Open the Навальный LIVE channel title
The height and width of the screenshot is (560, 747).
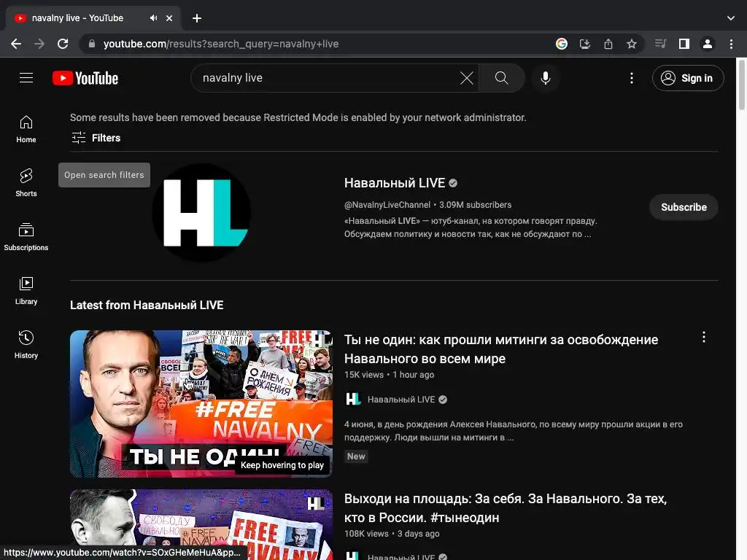(x=395, y=183)
